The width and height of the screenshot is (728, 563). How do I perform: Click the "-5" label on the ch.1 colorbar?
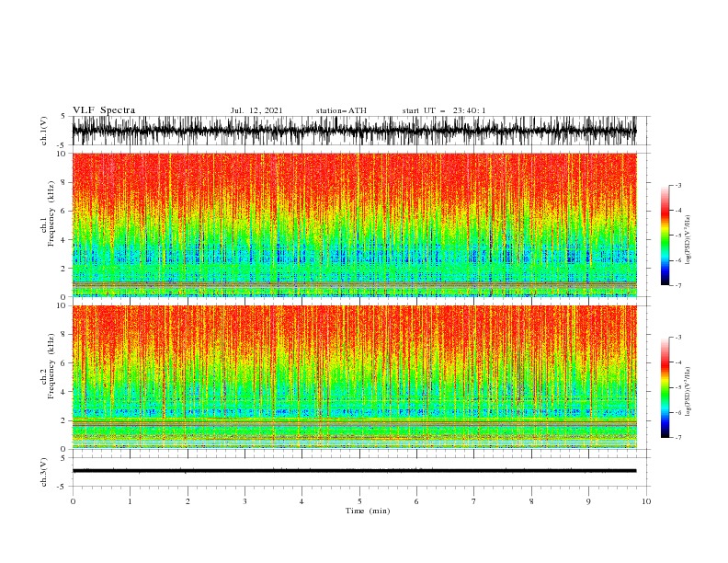pyautogui.click(x=677, y=236)
